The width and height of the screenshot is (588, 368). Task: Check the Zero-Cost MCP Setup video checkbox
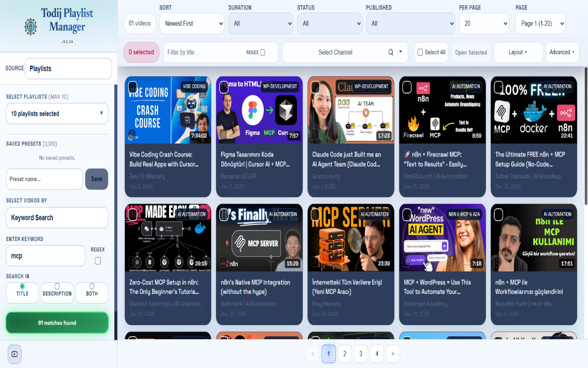click(x=132, y=215)
